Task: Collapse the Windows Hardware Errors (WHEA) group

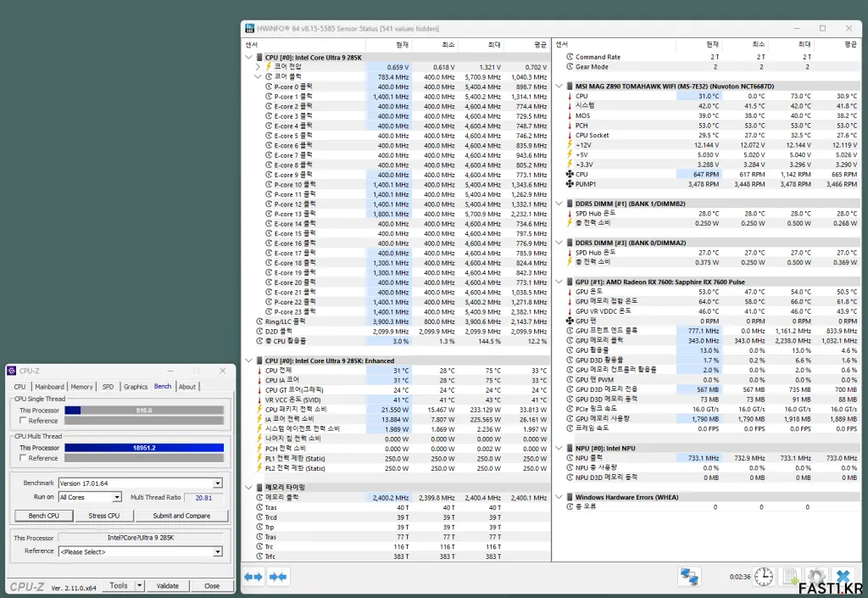Action: pos(559,497)
